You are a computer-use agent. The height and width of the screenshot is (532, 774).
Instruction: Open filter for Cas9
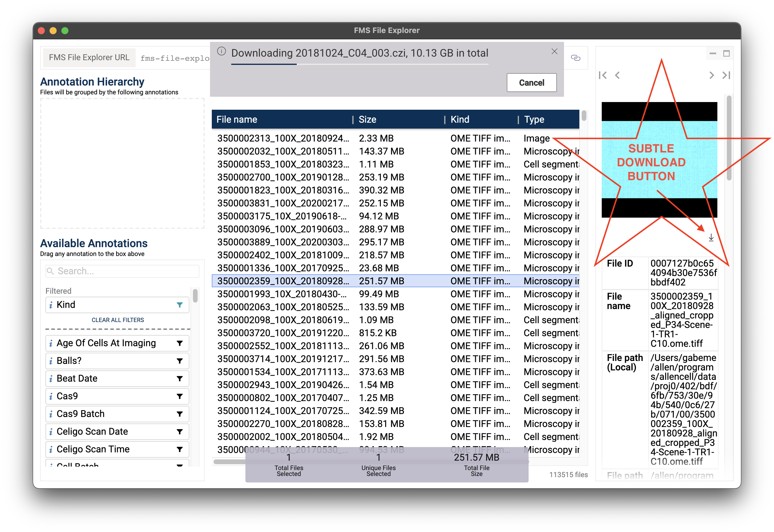pos(179,396)
